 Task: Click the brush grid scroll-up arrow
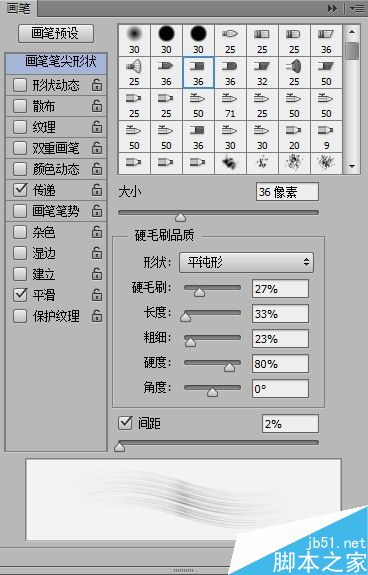(x=352, y=32)
